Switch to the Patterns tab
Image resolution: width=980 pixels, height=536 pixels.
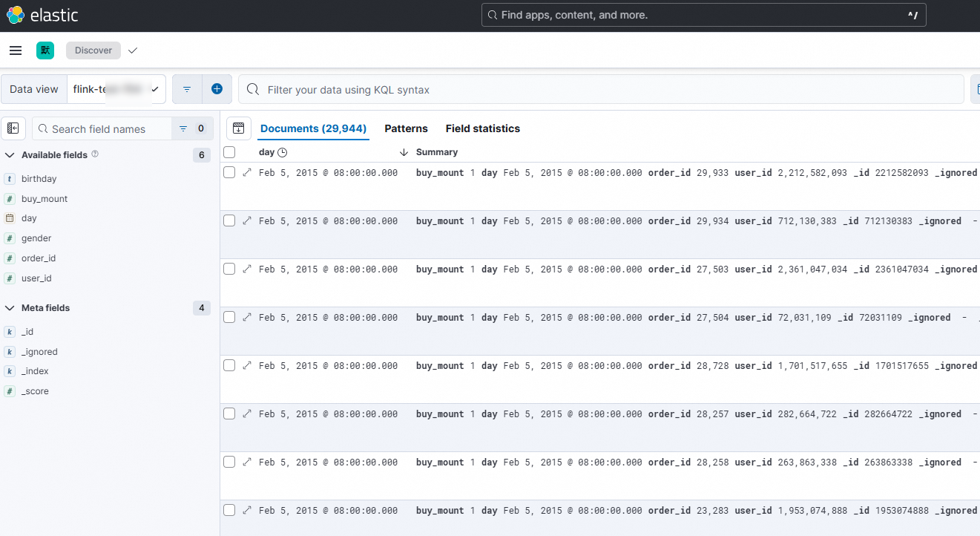click(x=406, y=128)
